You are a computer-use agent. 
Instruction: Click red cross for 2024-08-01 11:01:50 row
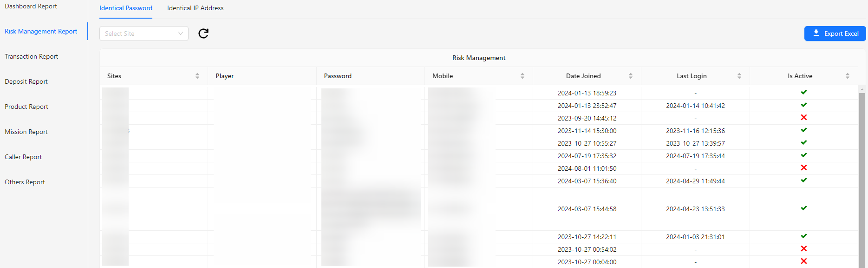804,168
